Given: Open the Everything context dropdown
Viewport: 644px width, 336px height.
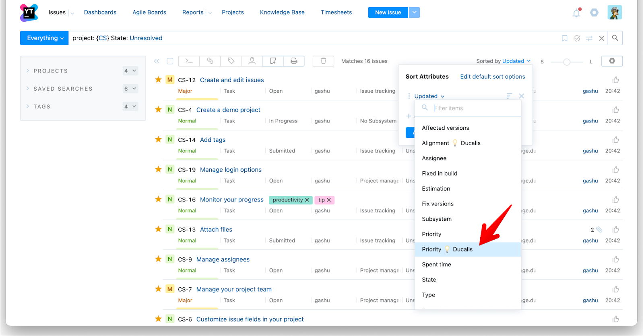Looking at the screenshot, I should coord(44,38).
